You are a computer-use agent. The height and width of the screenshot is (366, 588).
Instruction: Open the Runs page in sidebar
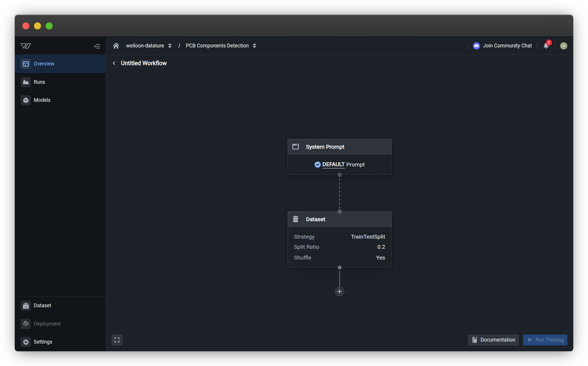39,82
